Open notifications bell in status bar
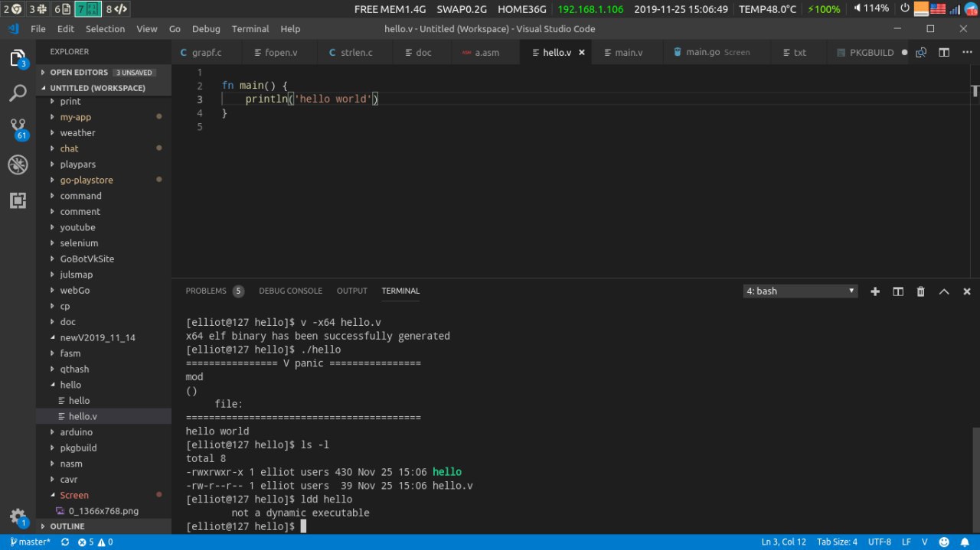980x550 pixels. coord(965,542)
